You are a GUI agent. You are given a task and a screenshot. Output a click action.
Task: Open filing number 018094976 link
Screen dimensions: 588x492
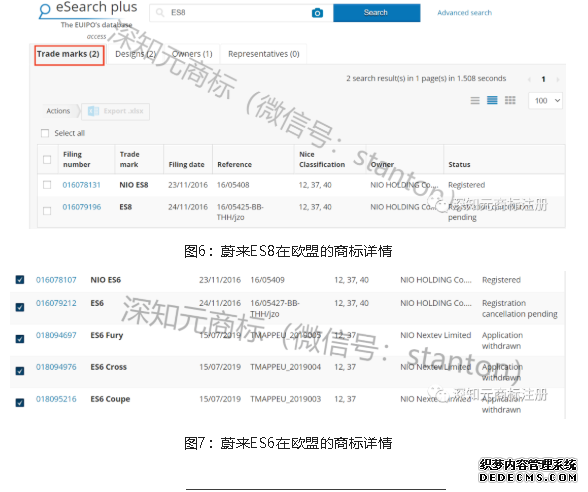point(56,367)
